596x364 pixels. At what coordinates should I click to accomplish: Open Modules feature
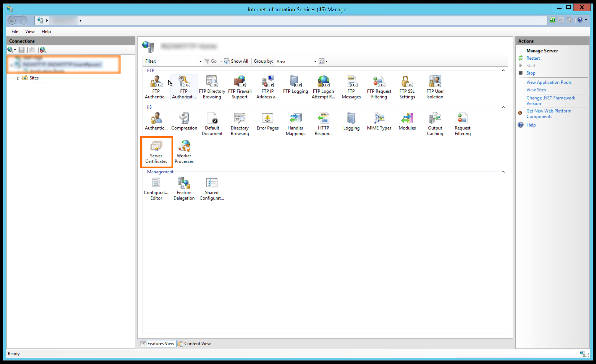[407, 121]
